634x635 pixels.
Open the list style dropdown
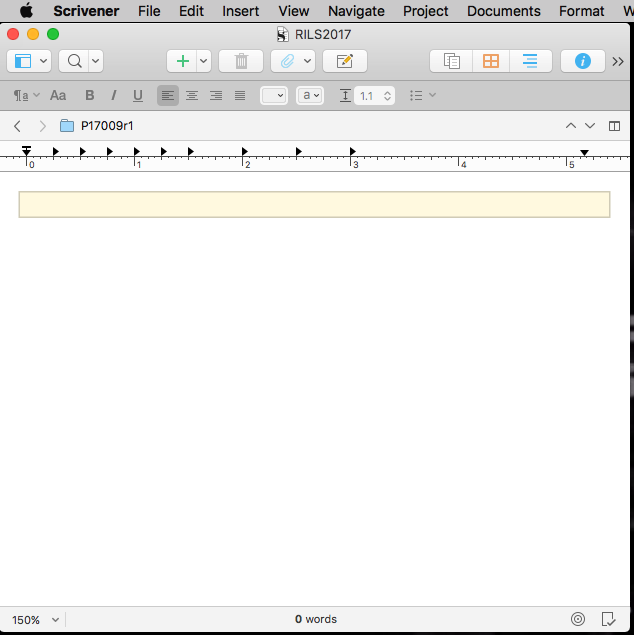[423, 96]
